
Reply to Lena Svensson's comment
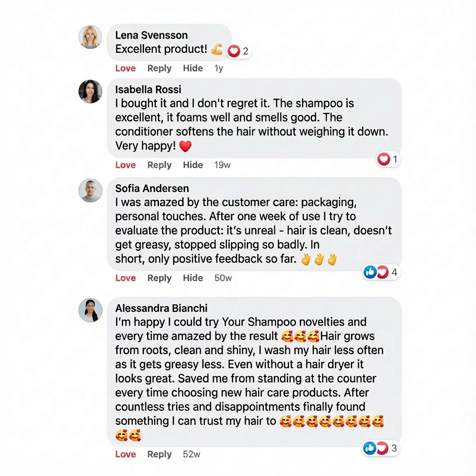click(159, 68)
